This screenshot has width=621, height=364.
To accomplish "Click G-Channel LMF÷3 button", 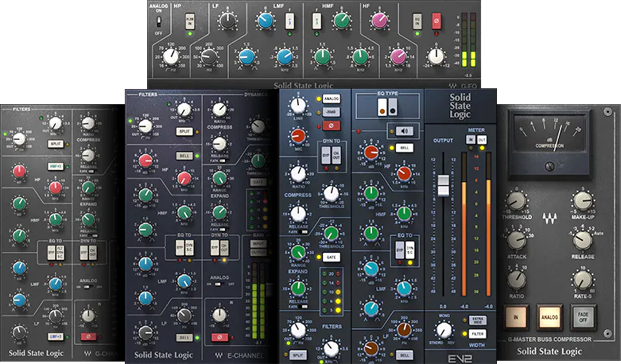I will coord(56,337).
